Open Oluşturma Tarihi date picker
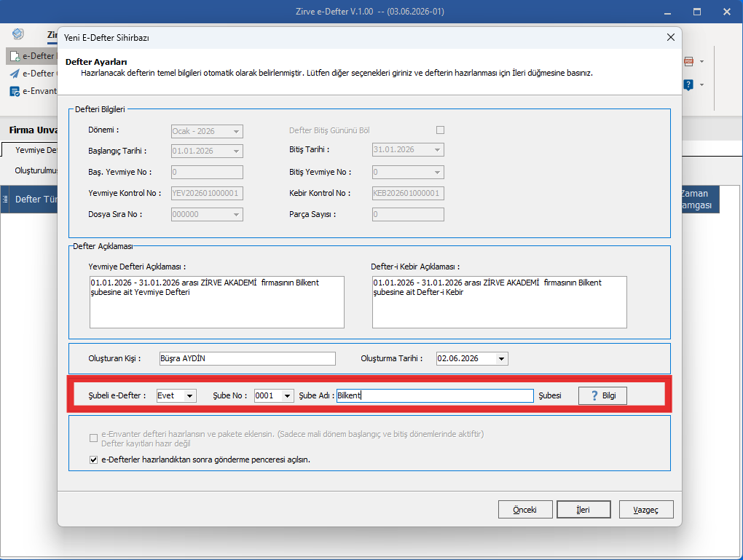 coord(501,358)
